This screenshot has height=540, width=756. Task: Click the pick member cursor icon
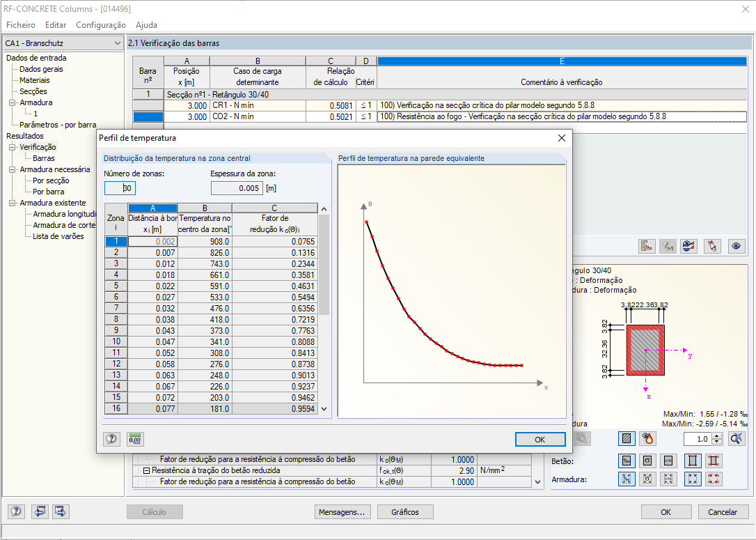712,246
